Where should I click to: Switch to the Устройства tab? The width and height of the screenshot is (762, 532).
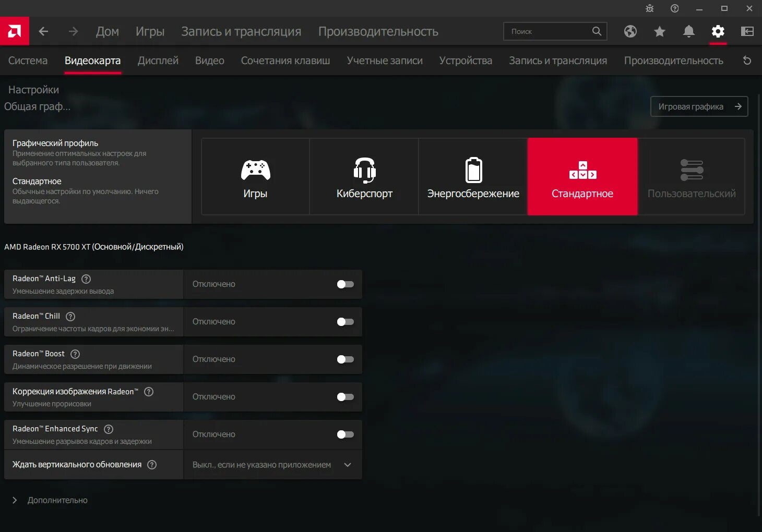tap(466, 61)
